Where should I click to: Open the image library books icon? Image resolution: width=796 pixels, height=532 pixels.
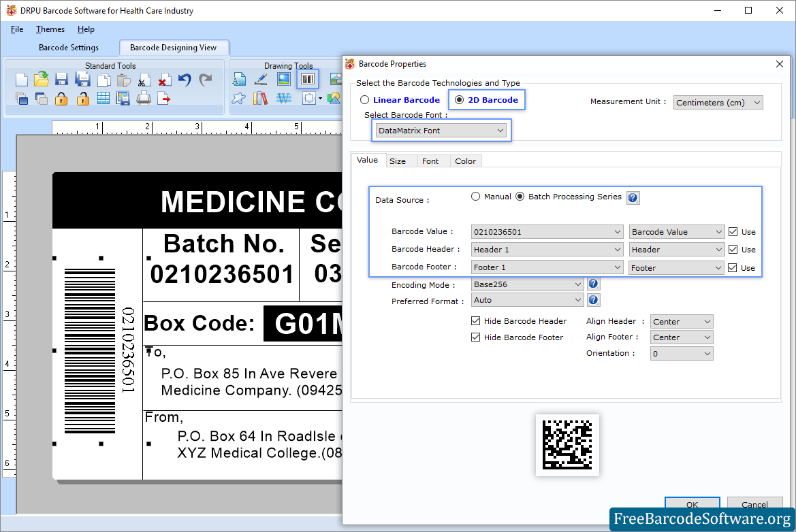[x=260, y=99]
